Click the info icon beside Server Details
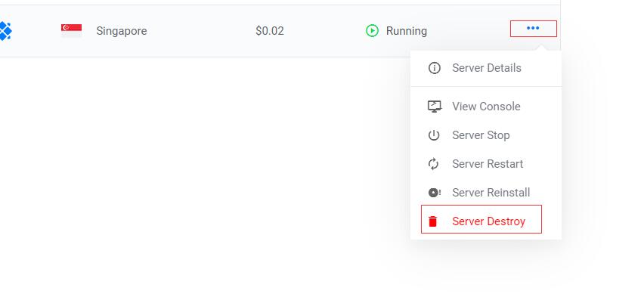644x297 pixels. [434, 68]
